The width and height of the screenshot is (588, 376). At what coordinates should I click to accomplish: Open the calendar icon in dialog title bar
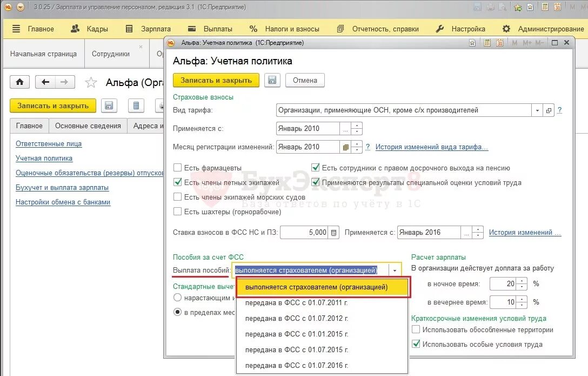tap(499, 43)
